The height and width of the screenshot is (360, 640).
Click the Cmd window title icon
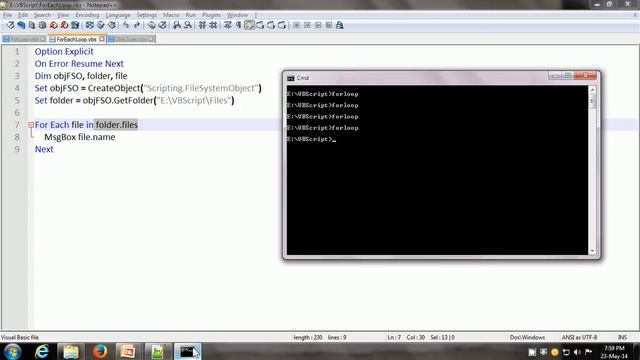(x=291, y=78)
